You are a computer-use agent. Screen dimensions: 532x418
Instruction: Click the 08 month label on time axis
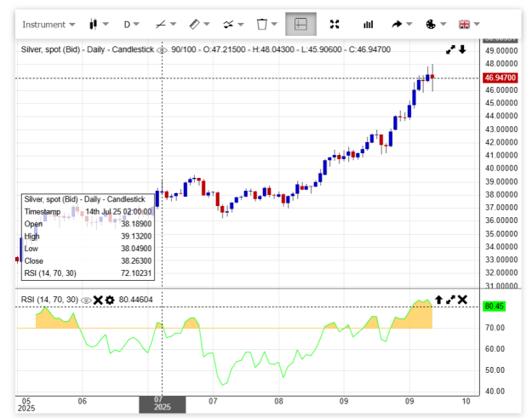tap(278, 401)
